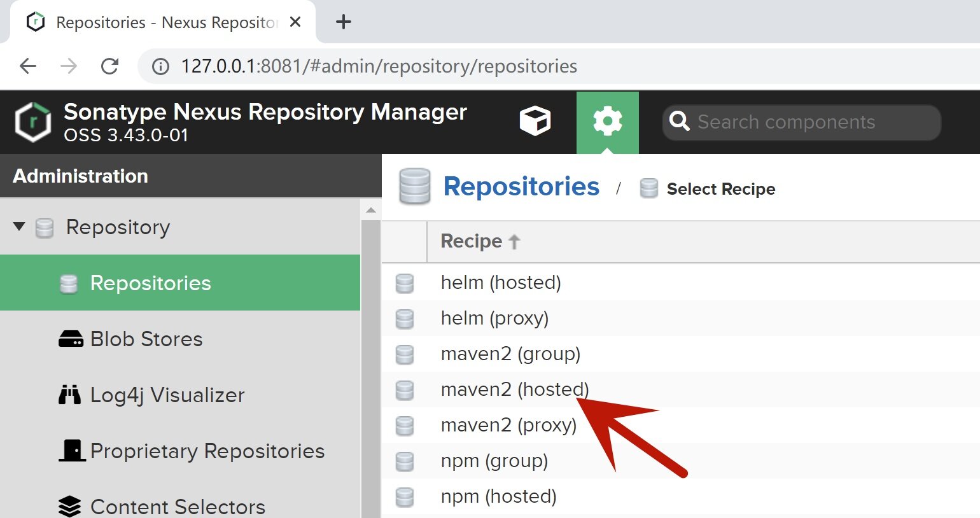Image resolution: width=980 pixels, height=518 pixels.
Task: Open a new browser tab
Action: 344,22
